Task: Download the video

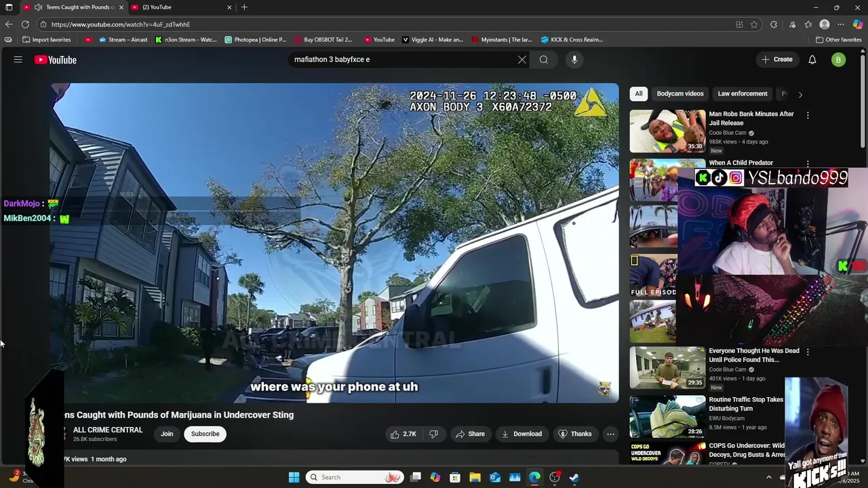Action: [x=521, y=434]
